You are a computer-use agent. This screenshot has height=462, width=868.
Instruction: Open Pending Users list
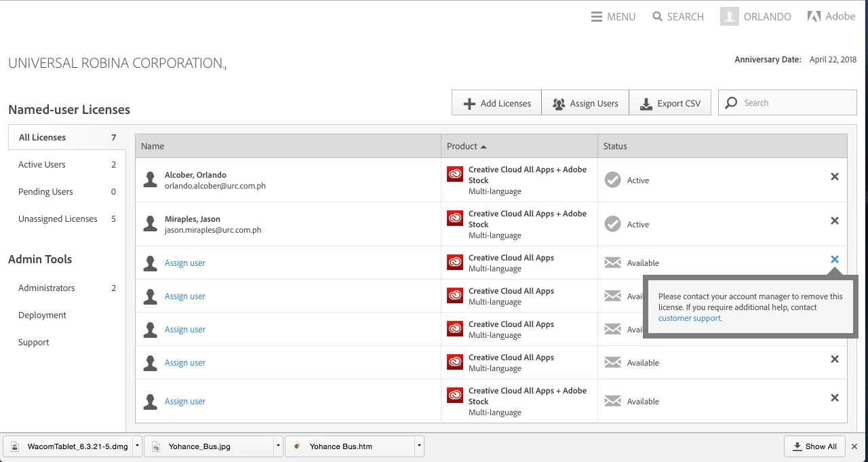67,191
